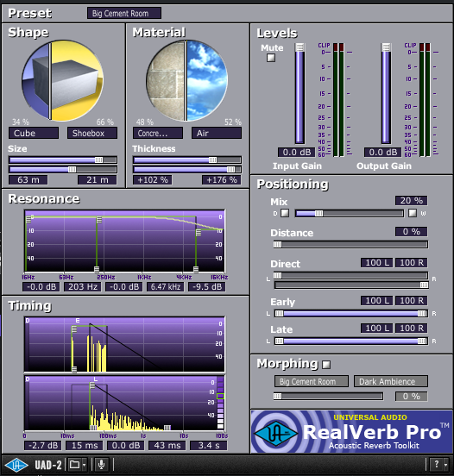This screenshot has width=454, height=476.
Task: Click the -9.5 dB resonance gain field
Action: click(206, 287)
